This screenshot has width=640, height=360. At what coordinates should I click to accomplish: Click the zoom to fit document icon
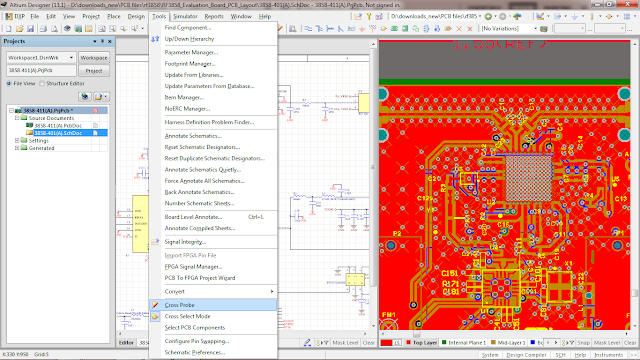click(102, 29)
